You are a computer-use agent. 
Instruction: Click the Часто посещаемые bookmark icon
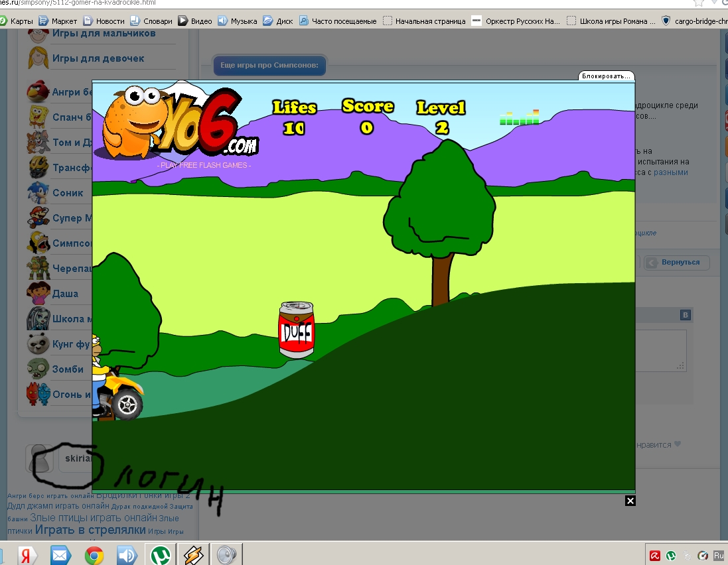pyautogui.click(x=304, y=21)
